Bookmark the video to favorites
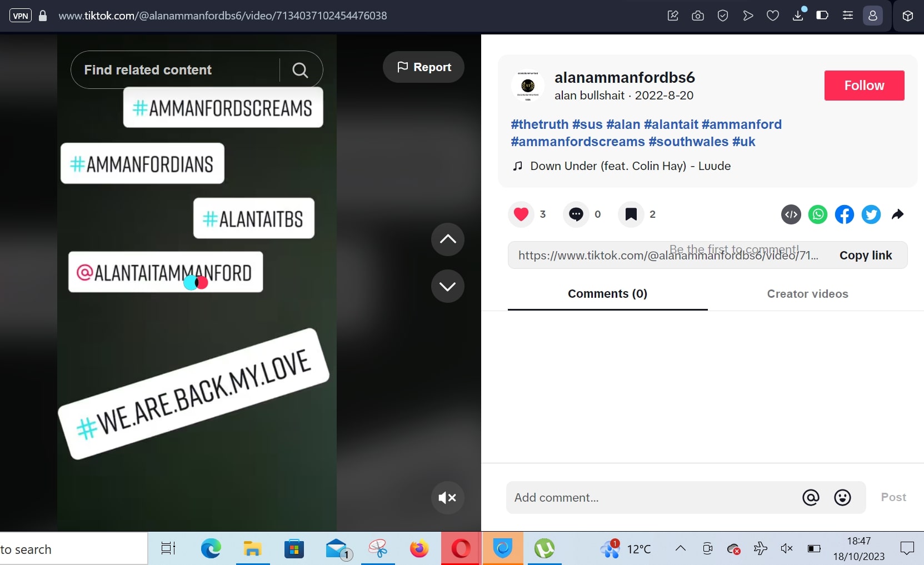924x565 pixels. [631, 214]
